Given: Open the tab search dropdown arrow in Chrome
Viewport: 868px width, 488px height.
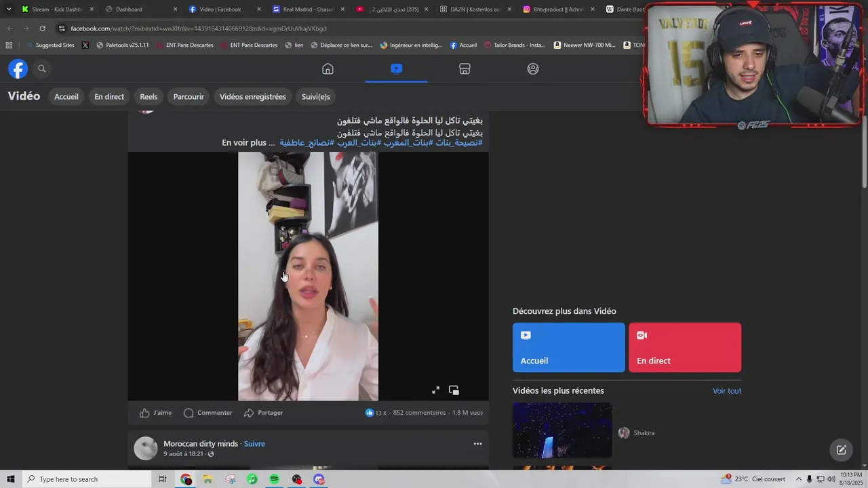Looking at the screenshot, I should coord(9,9).
